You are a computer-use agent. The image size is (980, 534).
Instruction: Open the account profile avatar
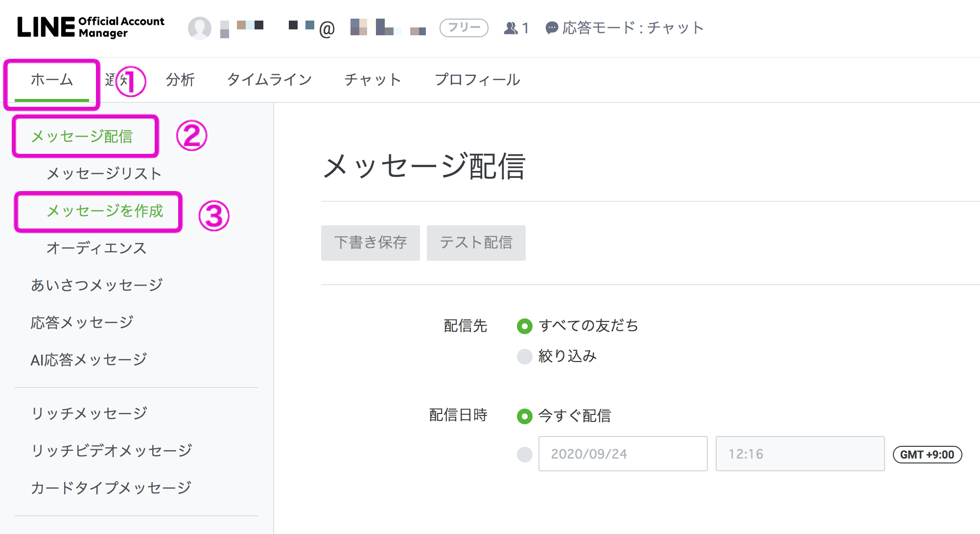click(200, 28)
